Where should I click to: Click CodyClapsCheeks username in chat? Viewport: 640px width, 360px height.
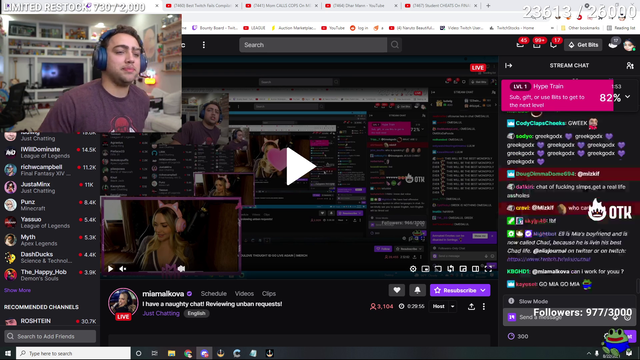[x=540, y=123]
